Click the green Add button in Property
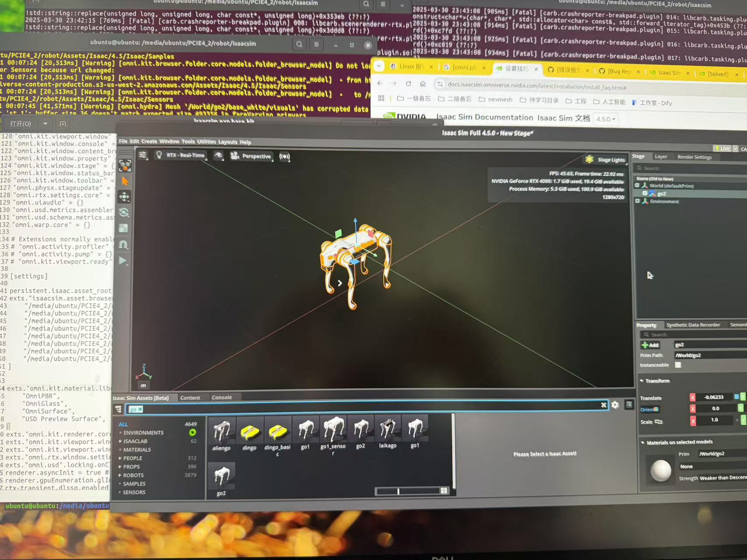 tap(650, 345)
